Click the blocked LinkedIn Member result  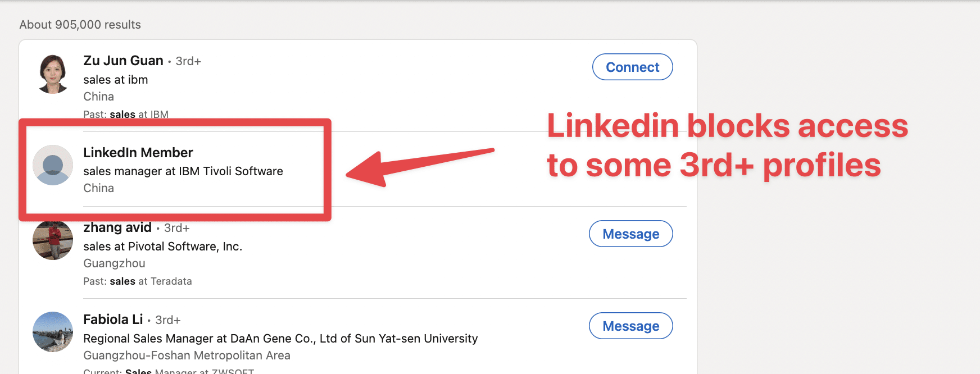click(x=138, y=152)
